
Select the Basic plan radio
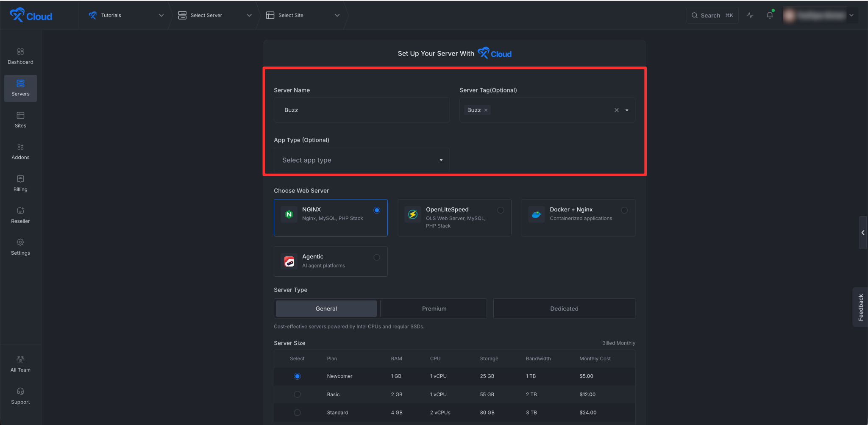[298, 394]
